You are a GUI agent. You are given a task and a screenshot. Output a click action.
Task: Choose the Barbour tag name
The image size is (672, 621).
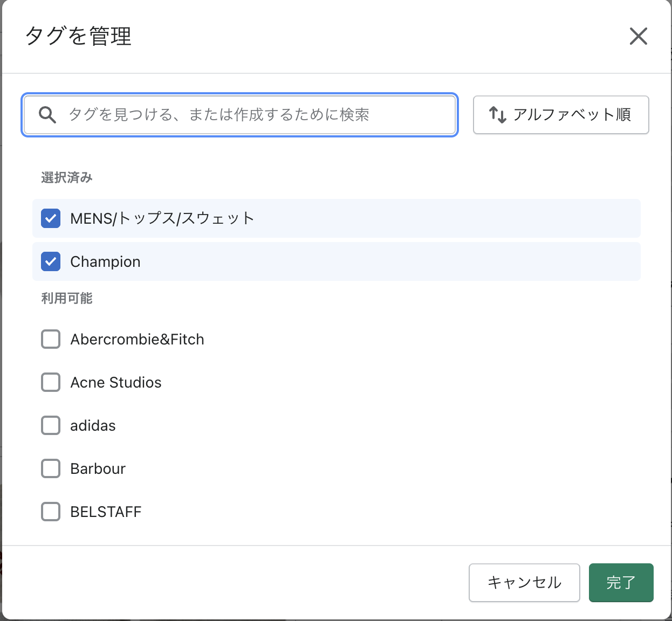[x=98, y=469]
